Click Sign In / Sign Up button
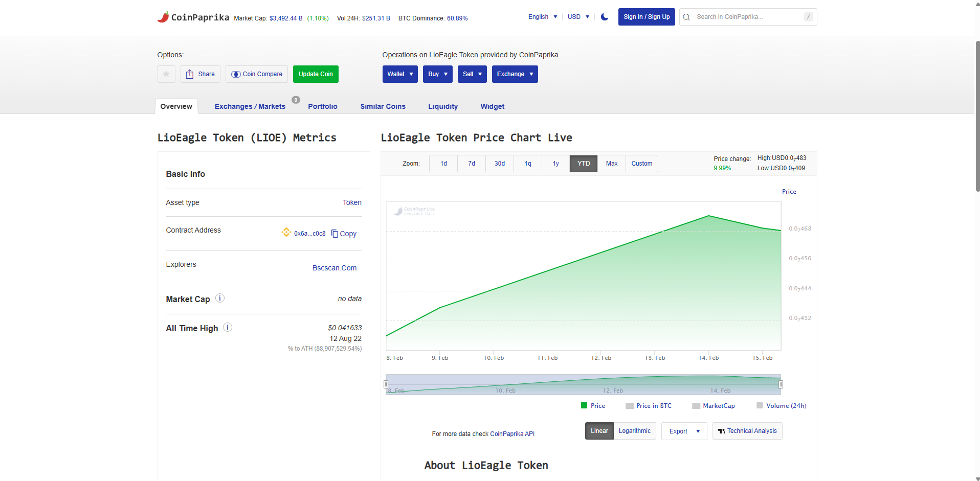The width and height of the screenshot is (980, 481). [647, 17]
